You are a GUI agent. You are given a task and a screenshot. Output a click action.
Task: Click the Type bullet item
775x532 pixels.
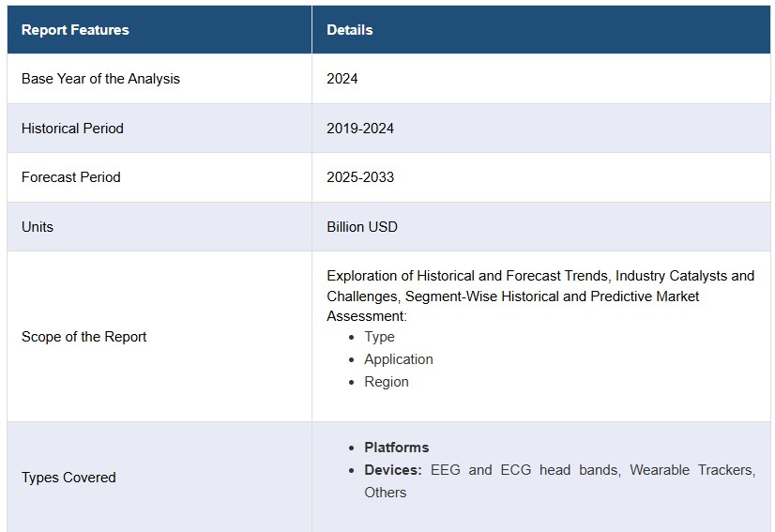[x=379, y=337]
